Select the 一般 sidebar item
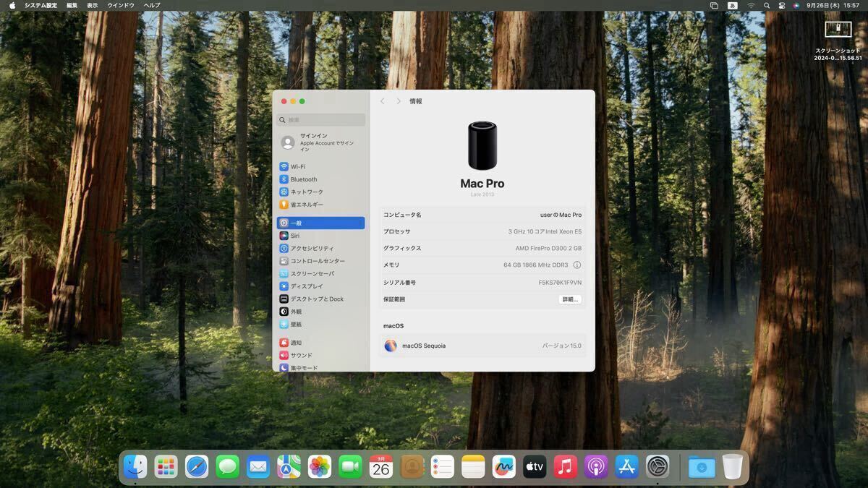Image resolution: width=868 pixels, height=488 pixels. tap(320, 223)
